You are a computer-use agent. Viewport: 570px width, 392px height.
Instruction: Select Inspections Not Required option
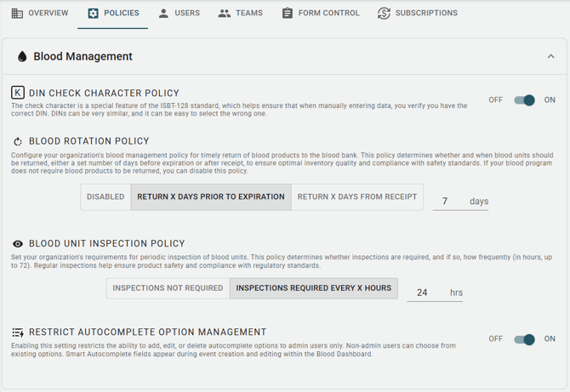[168, 288]
